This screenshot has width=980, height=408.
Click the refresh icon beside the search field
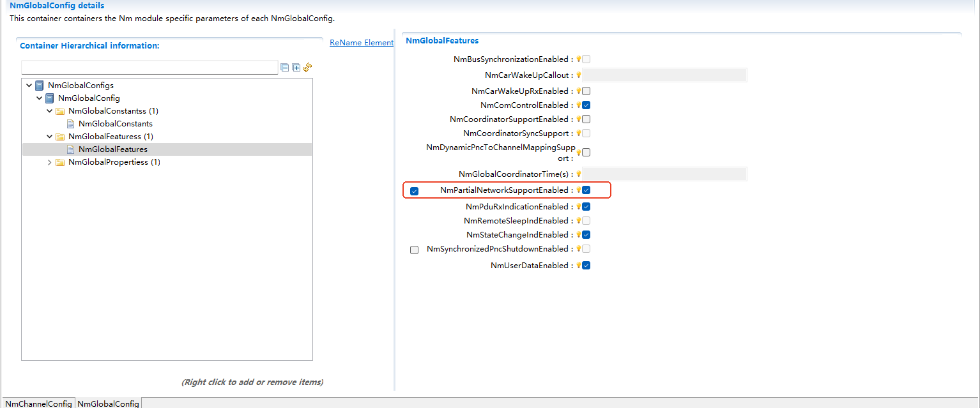tap(307, 68)
